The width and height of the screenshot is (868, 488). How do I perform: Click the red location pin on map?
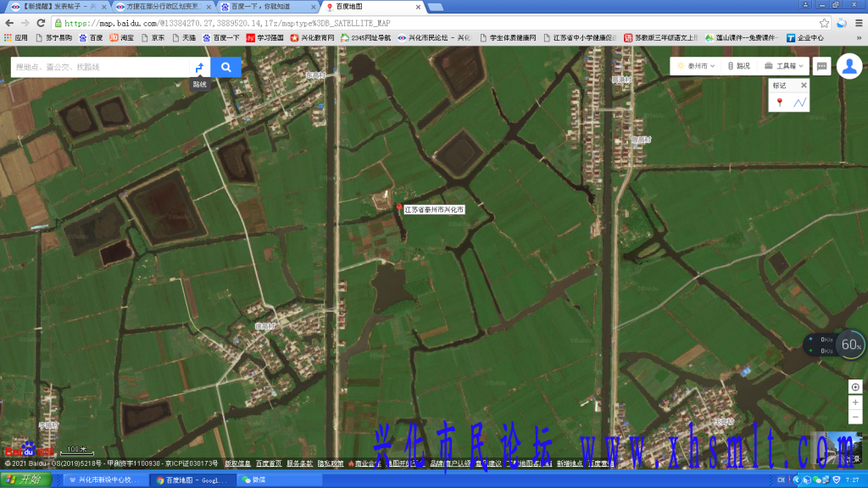398,208
